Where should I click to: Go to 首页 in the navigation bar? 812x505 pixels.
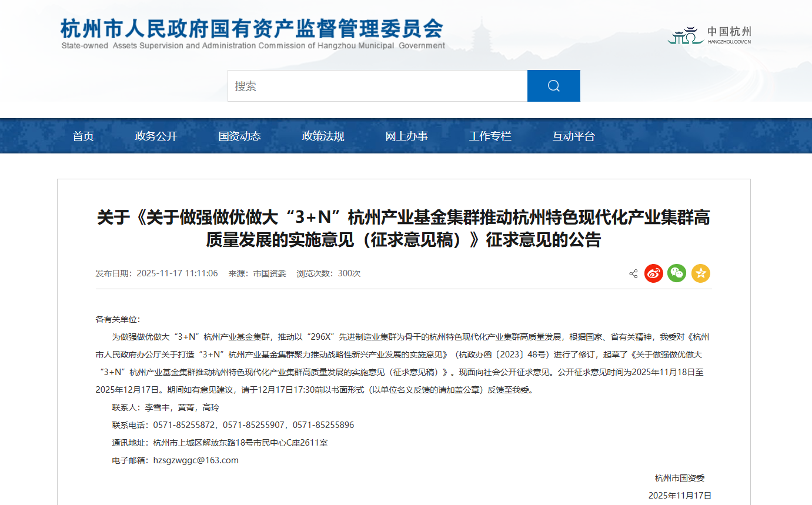click(83, 136)
